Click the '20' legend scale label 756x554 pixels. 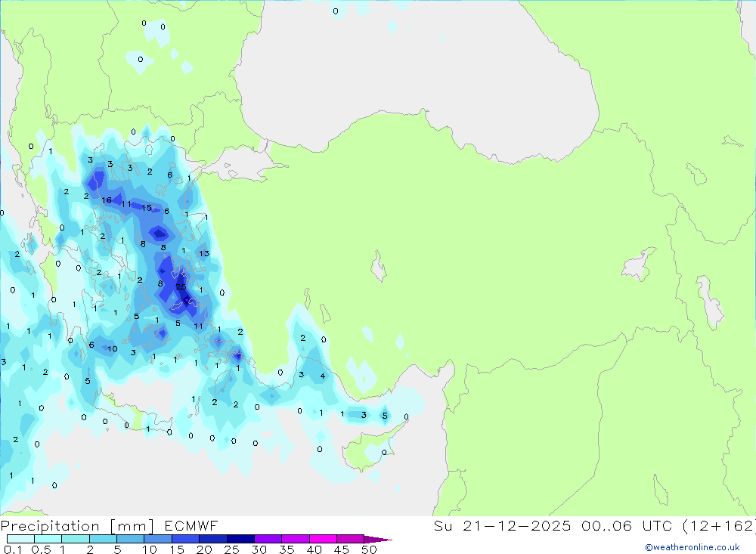click(204, 549)
